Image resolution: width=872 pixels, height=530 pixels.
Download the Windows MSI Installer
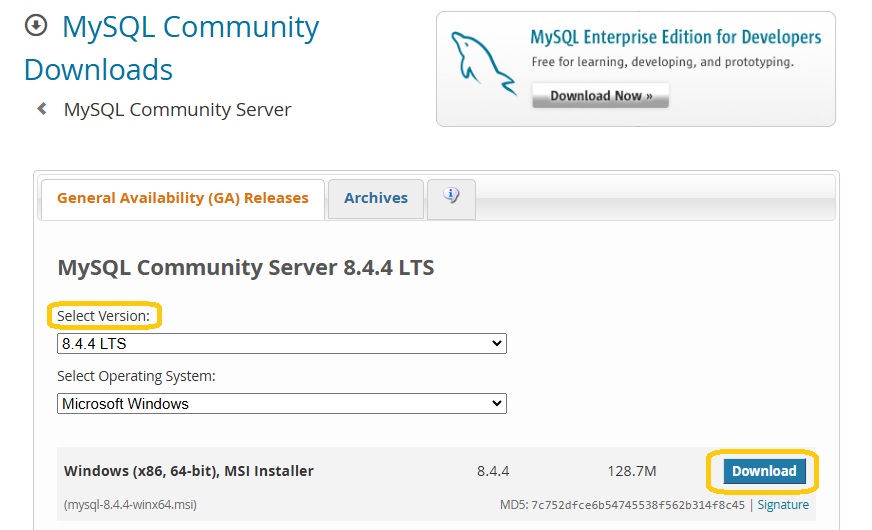point(764,471)
